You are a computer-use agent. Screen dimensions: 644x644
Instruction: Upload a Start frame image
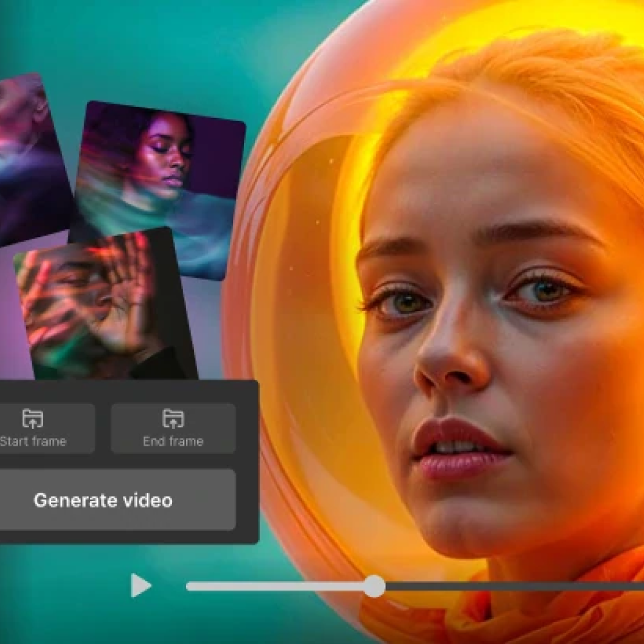point(47,428)
